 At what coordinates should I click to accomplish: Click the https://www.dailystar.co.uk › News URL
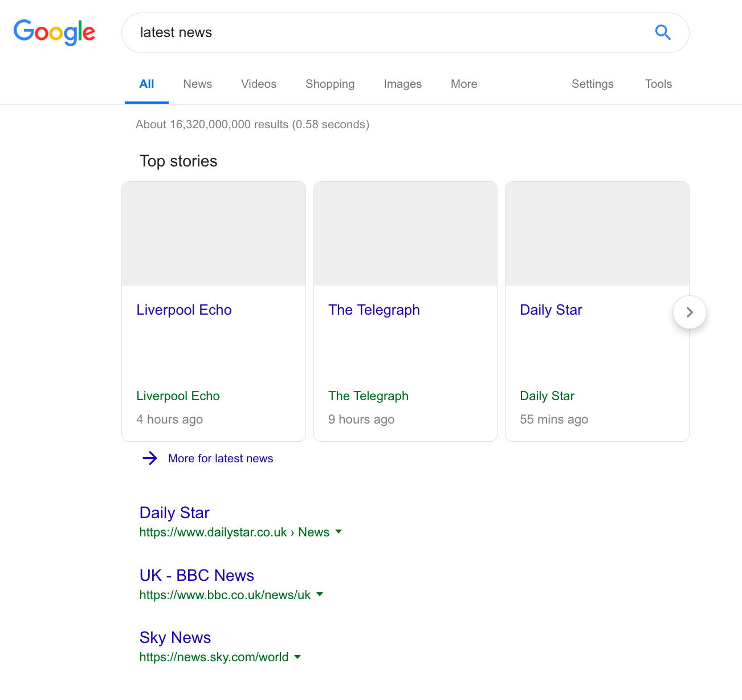pyautogui.click(x=234, y=532)
